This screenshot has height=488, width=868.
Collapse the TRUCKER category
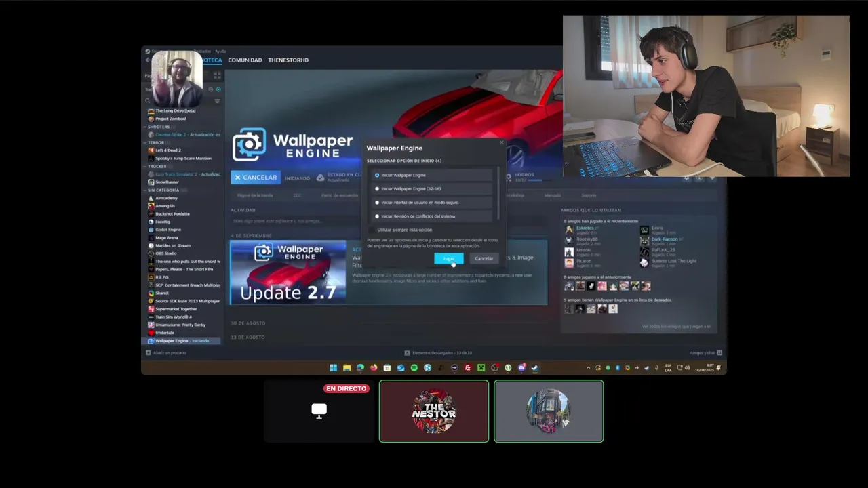[145, 166]
